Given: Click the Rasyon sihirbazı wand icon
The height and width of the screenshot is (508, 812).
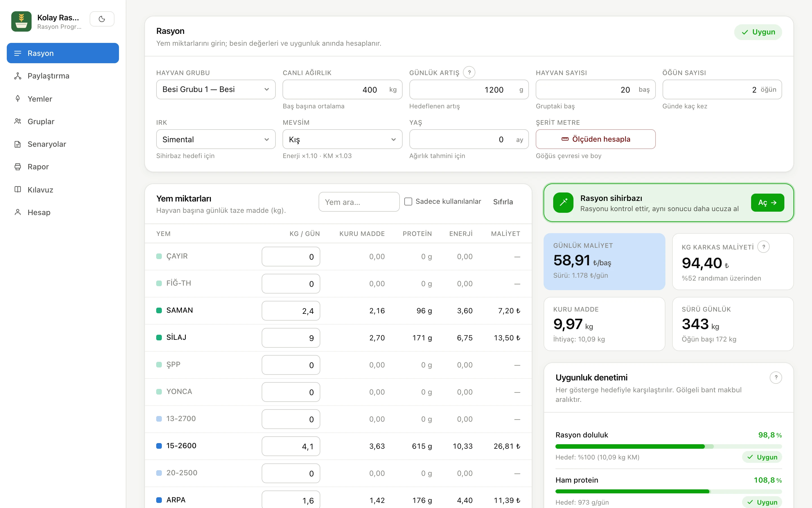Looking at the screenshot, I should (563, 203).
